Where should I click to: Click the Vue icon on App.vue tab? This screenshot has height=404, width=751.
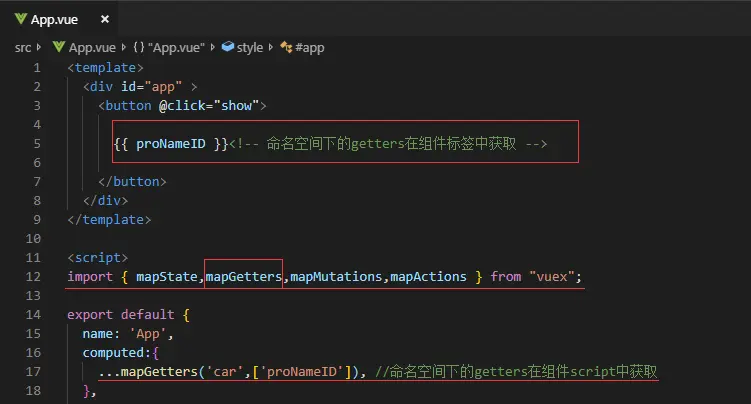tap(21, 19)
